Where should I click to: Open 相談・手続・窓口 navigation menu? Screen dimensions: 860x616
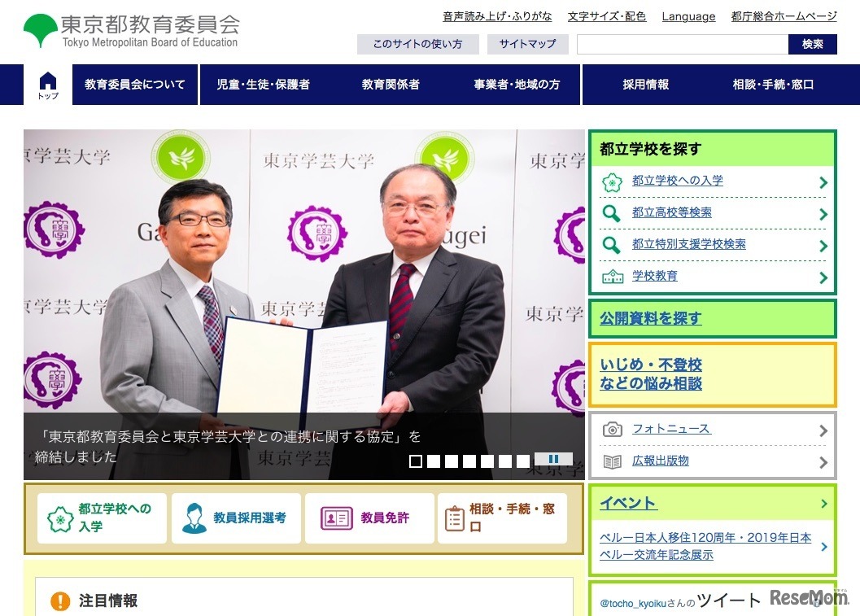pos(773,85)
